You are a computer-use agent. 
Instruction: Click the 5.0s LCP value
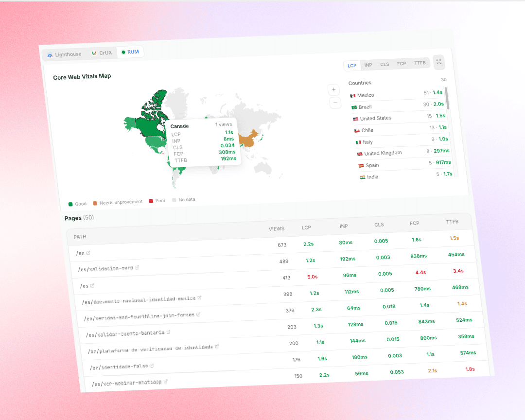pyautogui.click(x=313, y=277)
